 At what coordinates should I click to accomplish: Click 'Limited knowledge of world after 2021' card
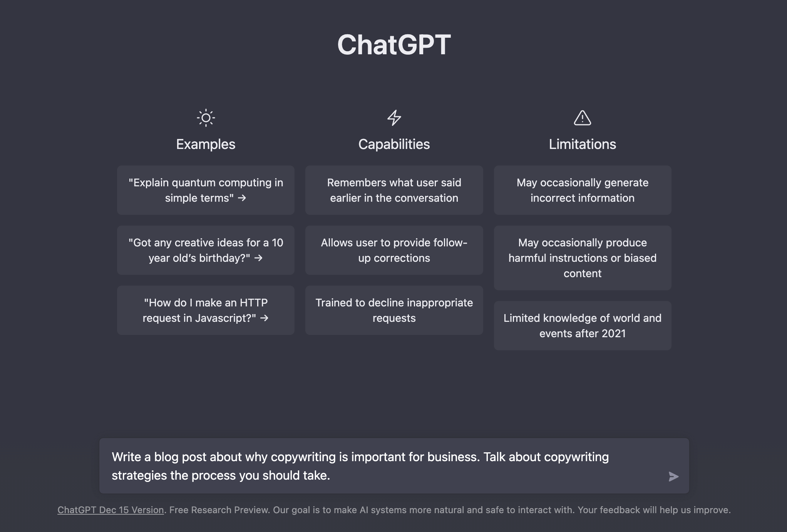(x=582, y=325)
